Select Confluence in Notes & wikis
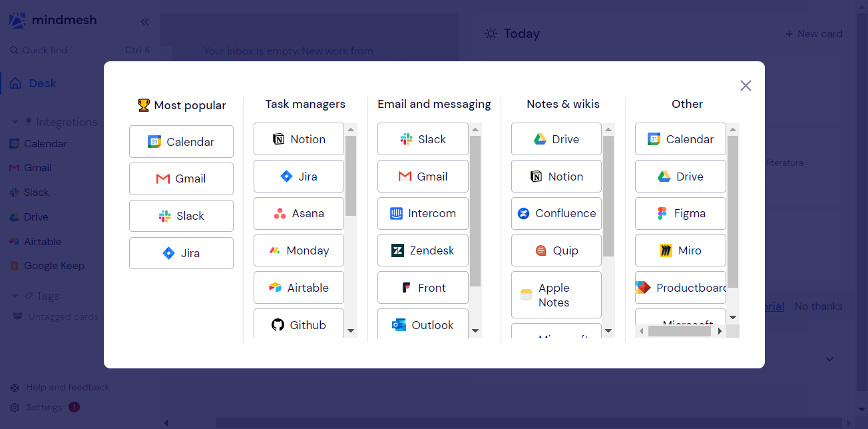The width and height of the screenshot is (868, 429). 556,214
